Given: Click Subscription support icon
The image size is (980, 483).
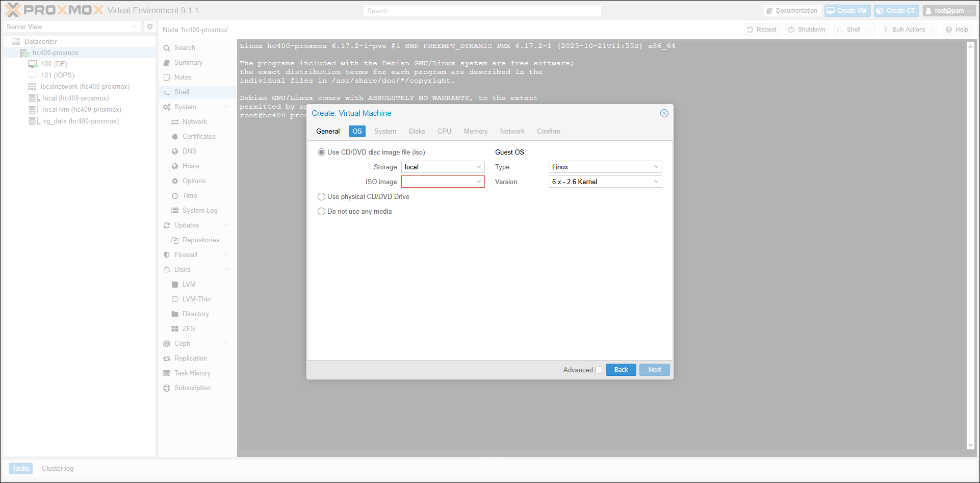Looking at the screenshot, I should [167, 388].
